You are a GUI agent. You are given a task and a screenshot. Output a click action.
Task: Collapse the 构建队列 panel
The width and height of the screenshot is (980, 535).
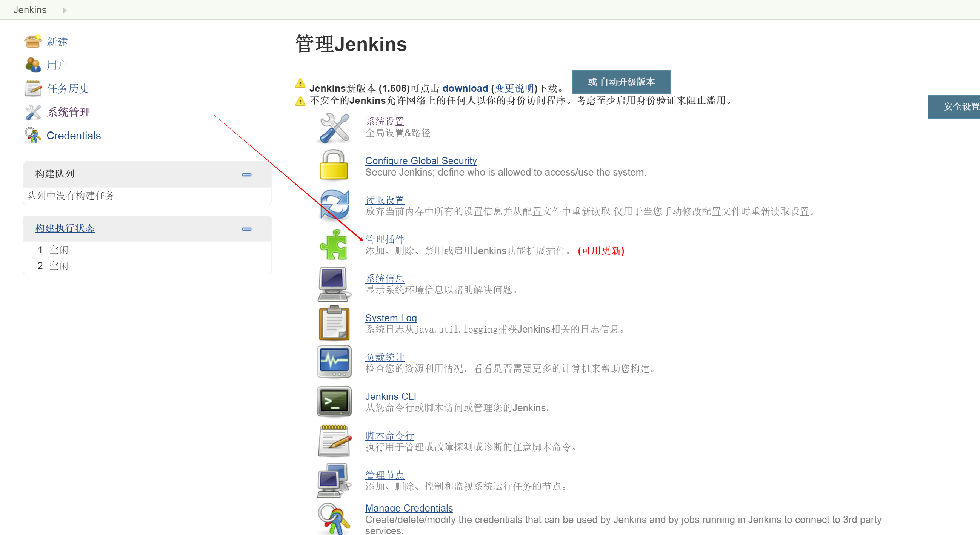(246, 175)
